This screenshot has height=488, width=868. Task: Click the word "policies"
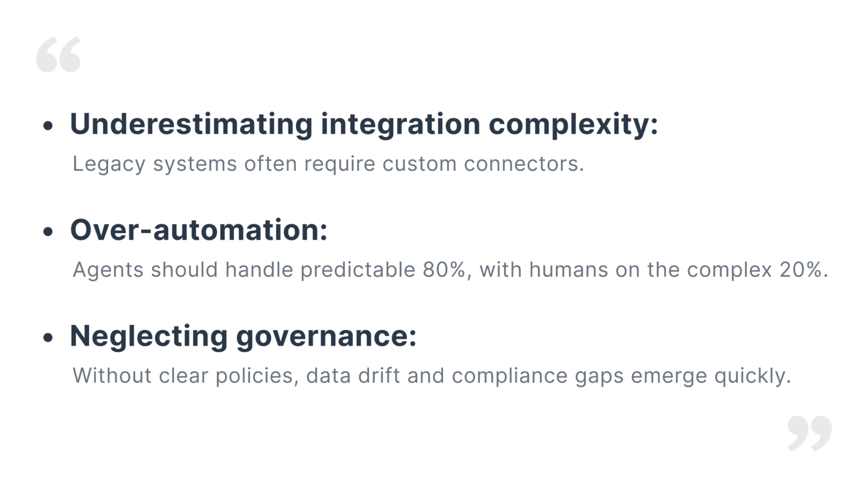click(254, 375)
